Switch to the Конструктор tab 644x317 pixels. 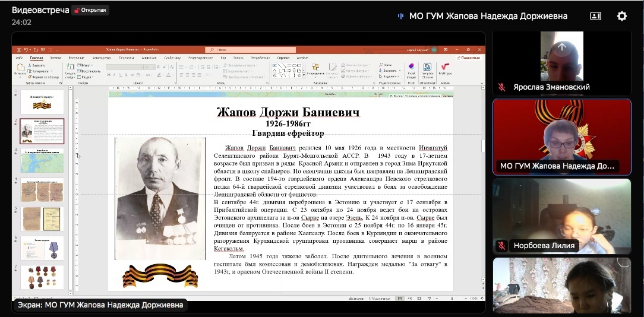[102, 58]
